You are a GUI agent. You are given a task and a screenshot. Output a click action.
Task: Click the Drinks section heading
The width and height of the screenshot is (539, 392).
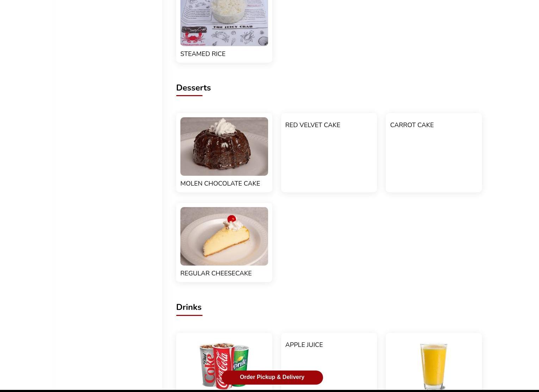(x=189, y=307)
